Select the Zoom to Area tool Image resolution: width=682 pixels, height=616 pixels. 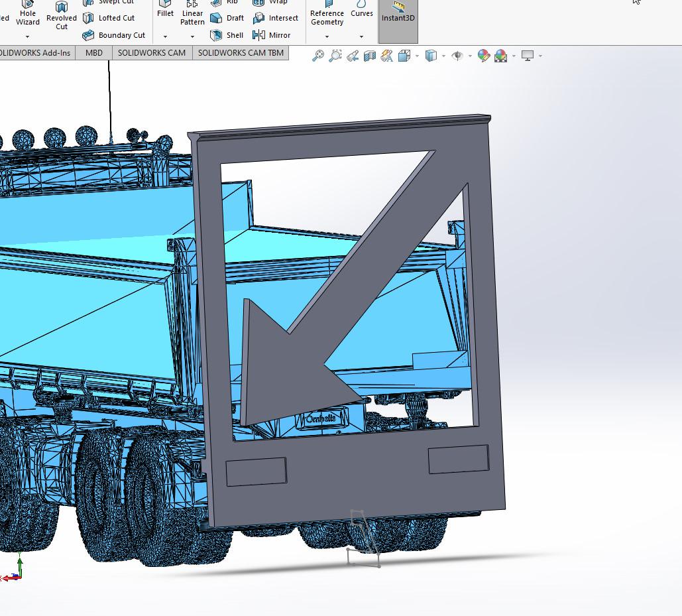pos(335,56)
